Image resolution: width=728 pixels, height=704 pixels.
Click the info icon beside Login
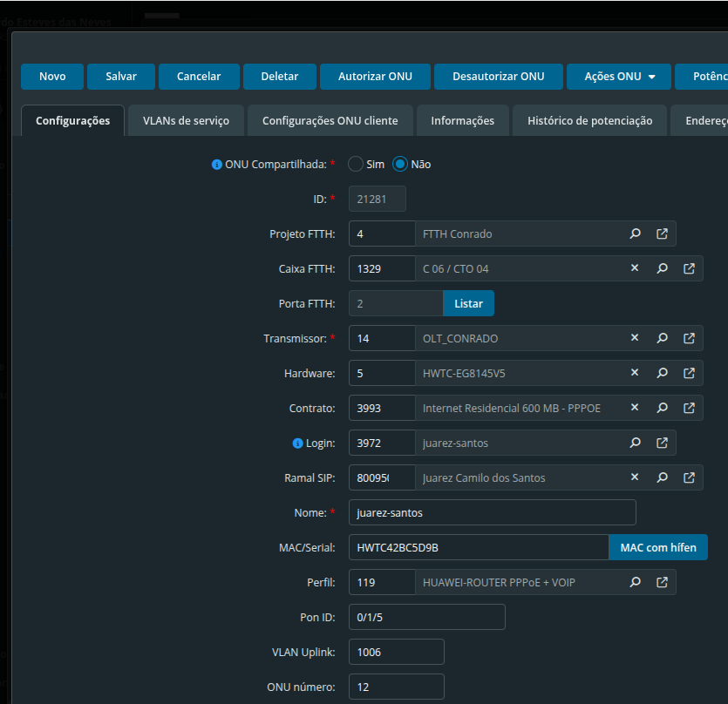297,443
